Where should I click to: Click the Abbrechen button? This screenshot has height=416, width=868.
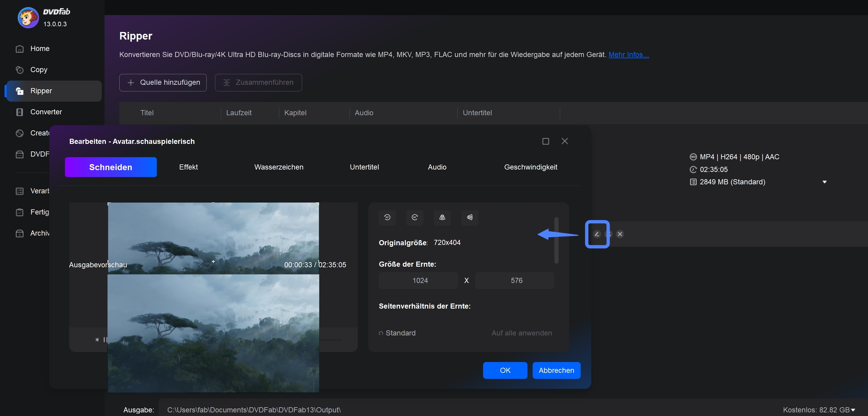[x=556, y=370]
